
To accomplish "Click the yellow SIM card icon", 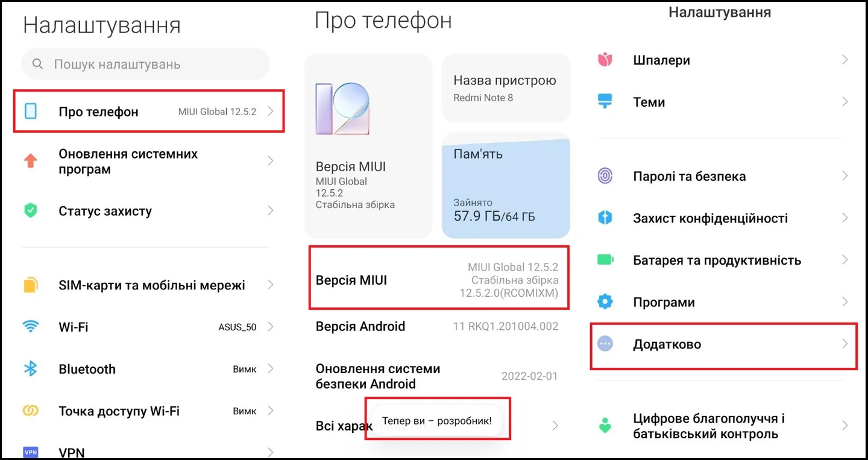I will pyautogui.click(x=30, y=285).
